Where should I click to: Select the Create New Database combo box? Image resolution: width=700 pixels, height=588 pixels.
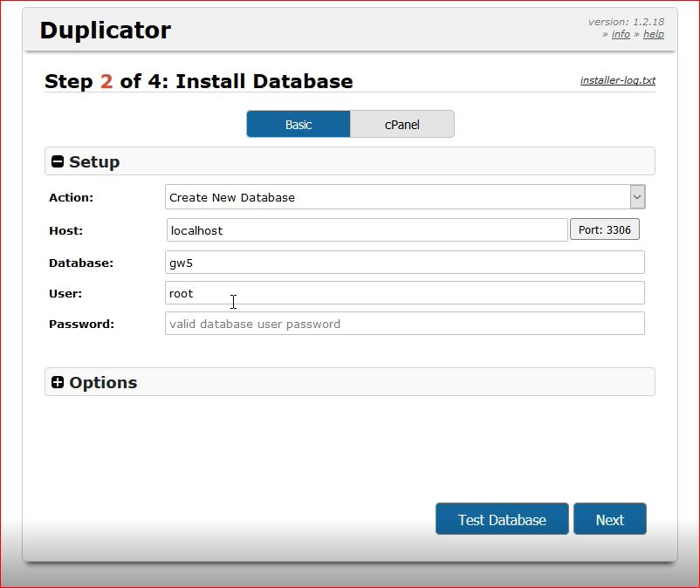(x=405, y=197)
